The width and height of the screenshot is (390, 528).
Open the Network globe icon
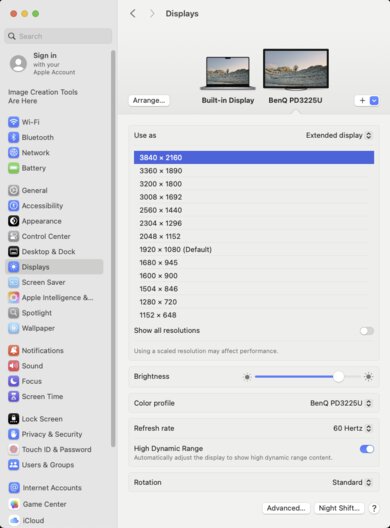point(13,153)
